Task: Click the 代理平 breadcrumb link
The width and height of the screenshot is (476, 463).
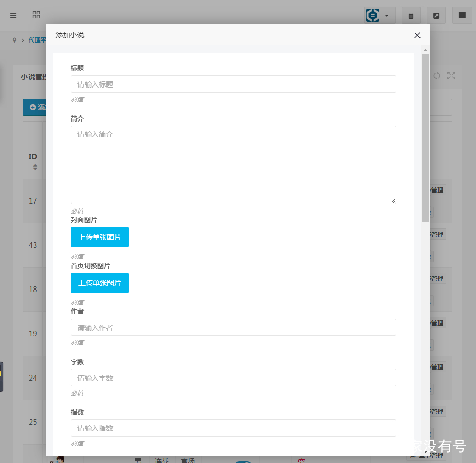Action: (x=37, y=40)
